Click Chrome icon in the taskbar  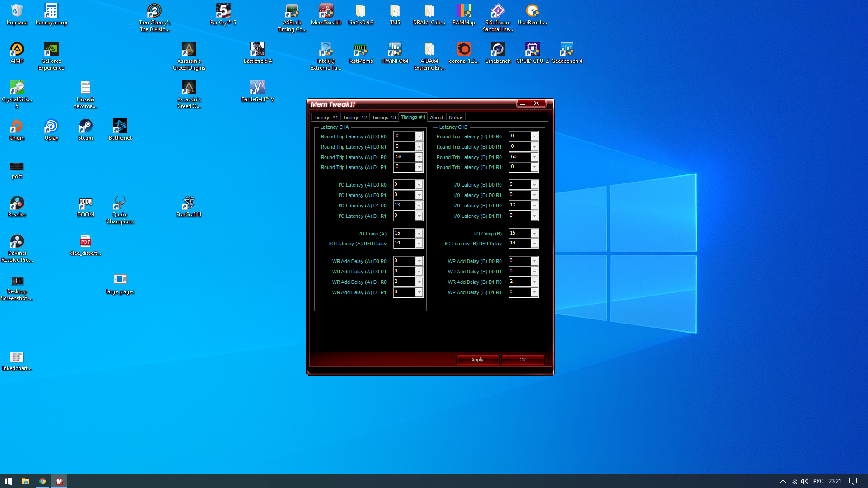(x=42, y=481)
